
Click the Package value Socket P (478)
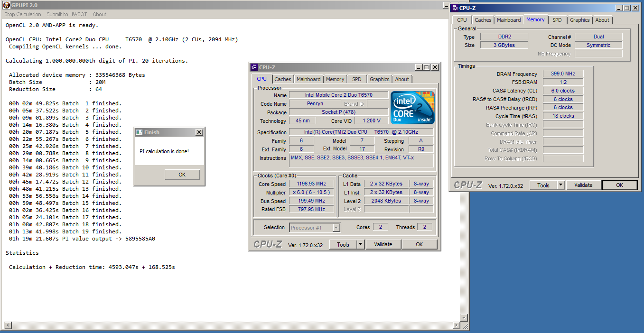[x=338, y=112]
